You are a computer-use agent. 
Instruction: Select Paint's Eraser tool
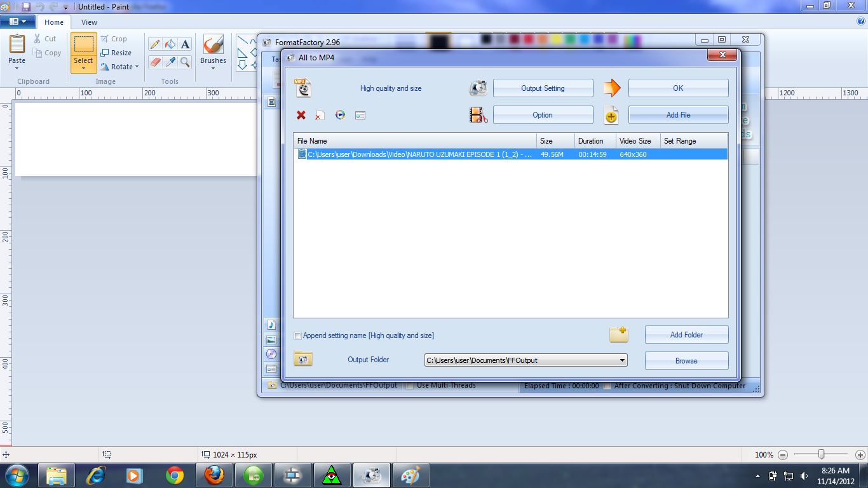[155, 62]
